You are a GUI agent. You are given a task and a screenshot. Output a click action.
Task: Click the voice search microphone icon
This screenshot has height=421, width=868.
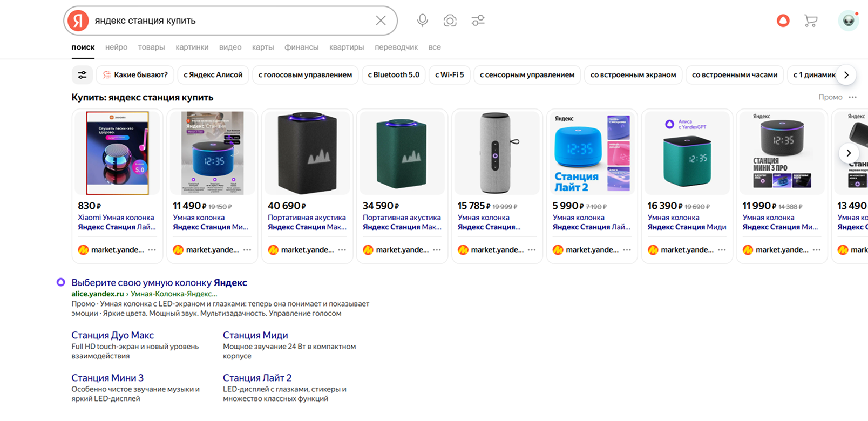point(422,21)
